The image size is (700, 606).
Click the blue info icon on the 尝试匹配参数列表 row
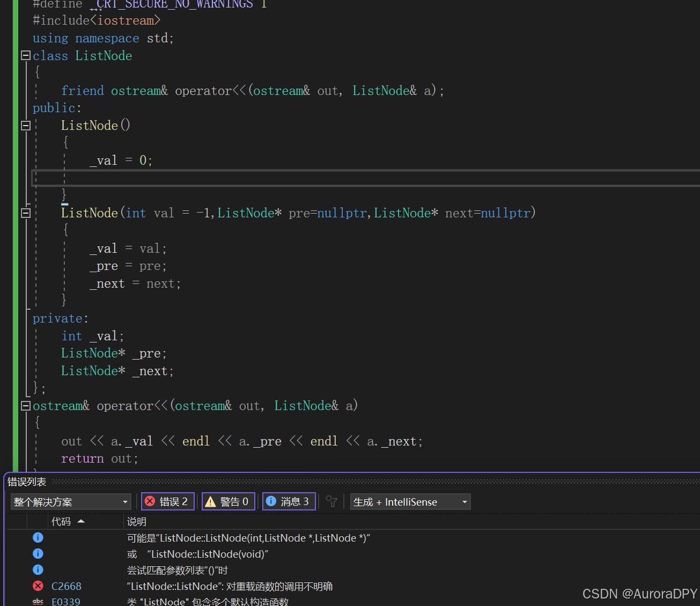(x=38, y=570)
